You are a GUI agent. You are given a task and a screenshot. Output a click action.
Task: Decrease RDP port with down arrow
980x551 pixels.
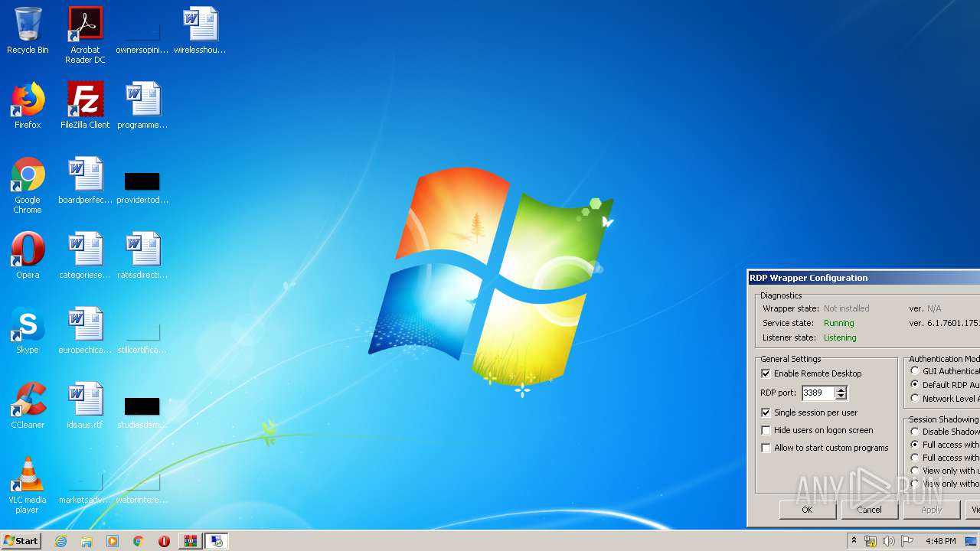841,396
